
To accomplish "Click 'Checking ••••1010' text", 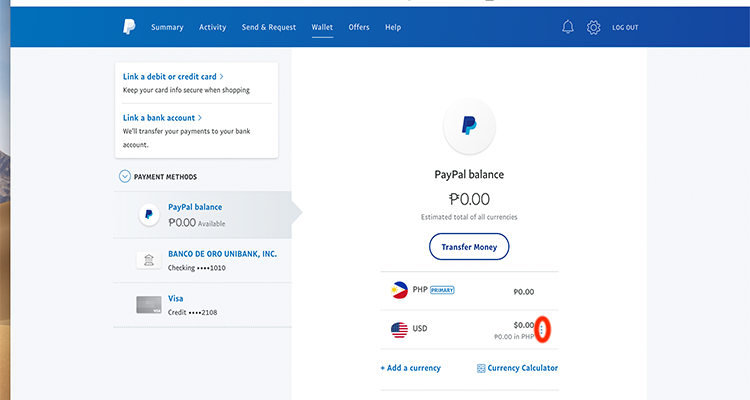I will [197, 268].
